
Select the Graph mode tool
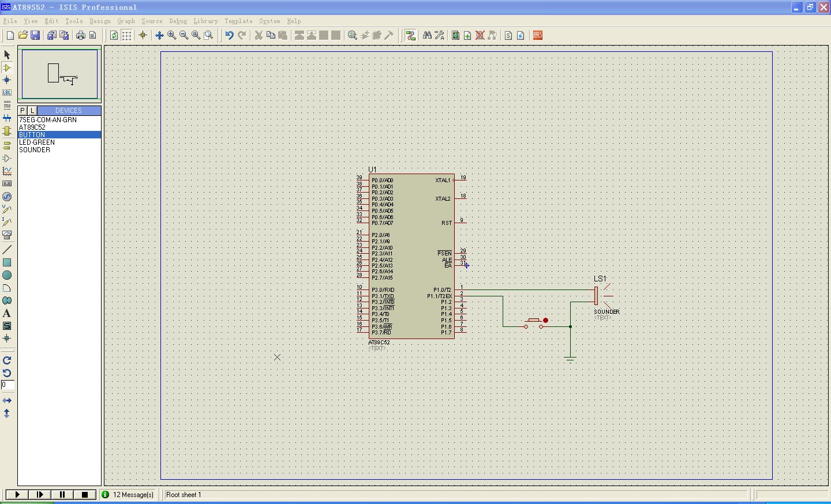[x=7, y=171]
